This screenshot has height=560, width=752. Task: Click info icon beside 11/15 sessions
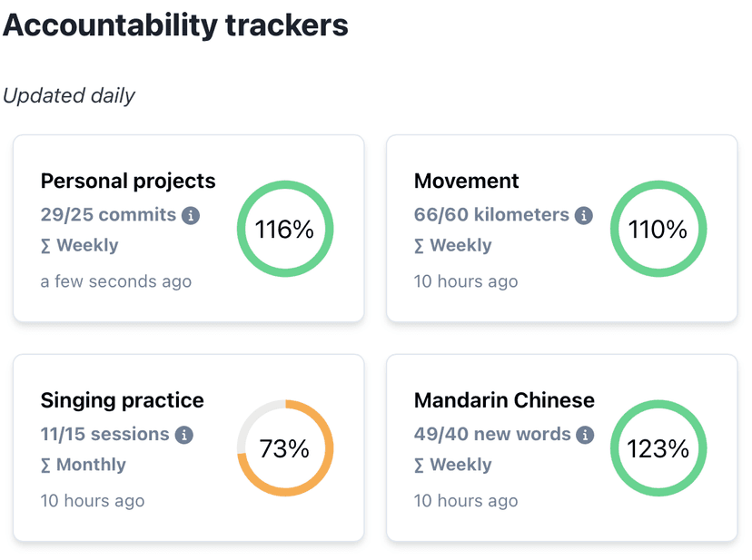click(x=183, y=435)
